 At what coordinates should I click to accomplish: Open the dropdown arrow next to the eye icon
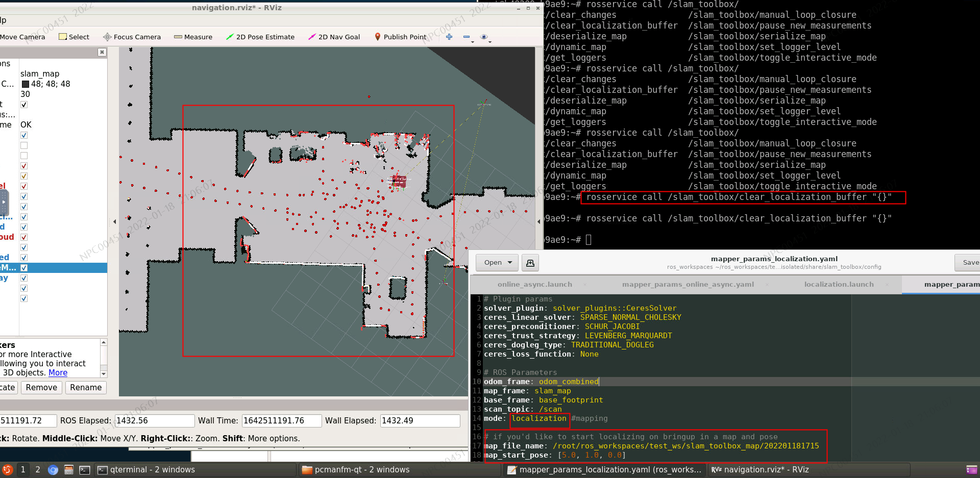coord(490,41)
